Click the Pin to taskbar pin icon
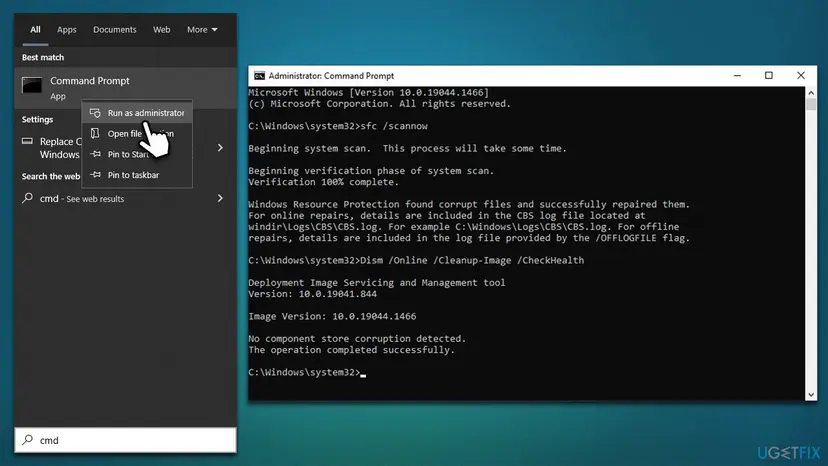This screenshot has width=828, height=466. 95,174
